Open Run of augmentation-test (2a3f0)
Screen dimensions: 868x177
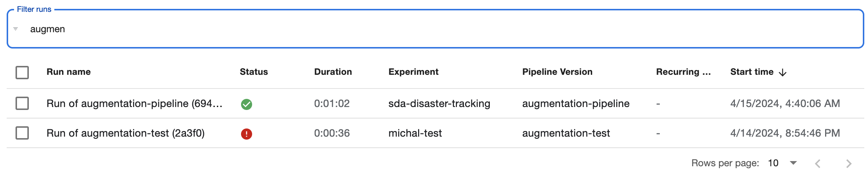126,133
